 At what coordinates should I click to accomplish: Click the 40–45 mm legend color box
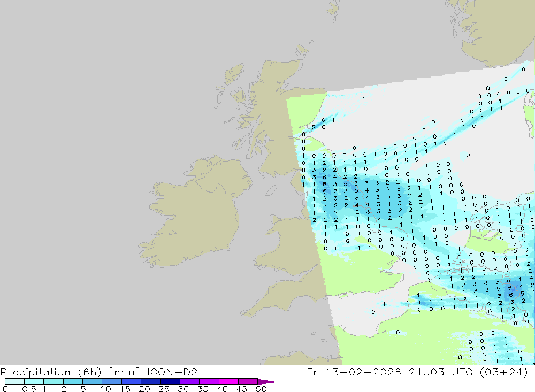(x=228, y=381)
